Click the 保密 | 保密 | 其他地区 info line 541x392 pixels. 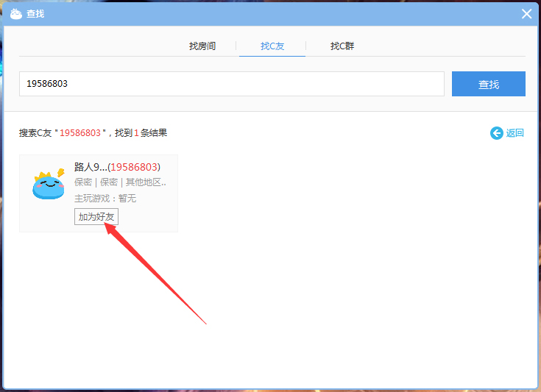pos(120,182)
